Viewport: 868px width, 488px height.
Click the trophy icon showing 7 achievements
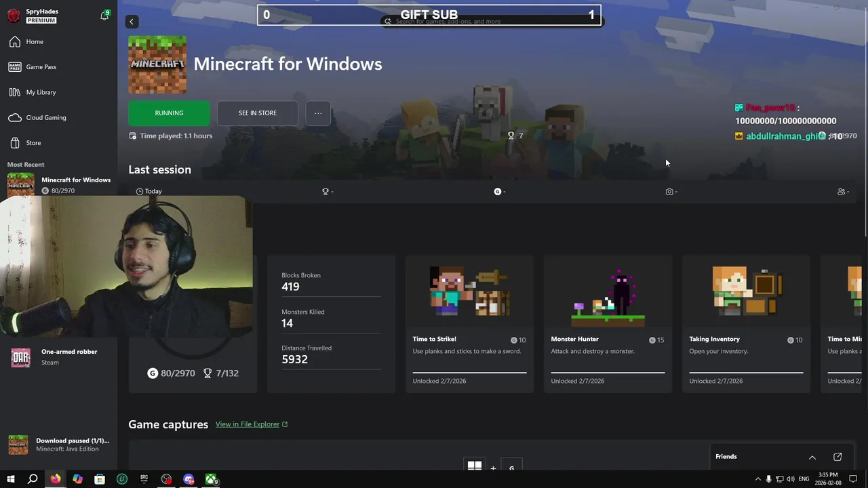coord(511,136)
